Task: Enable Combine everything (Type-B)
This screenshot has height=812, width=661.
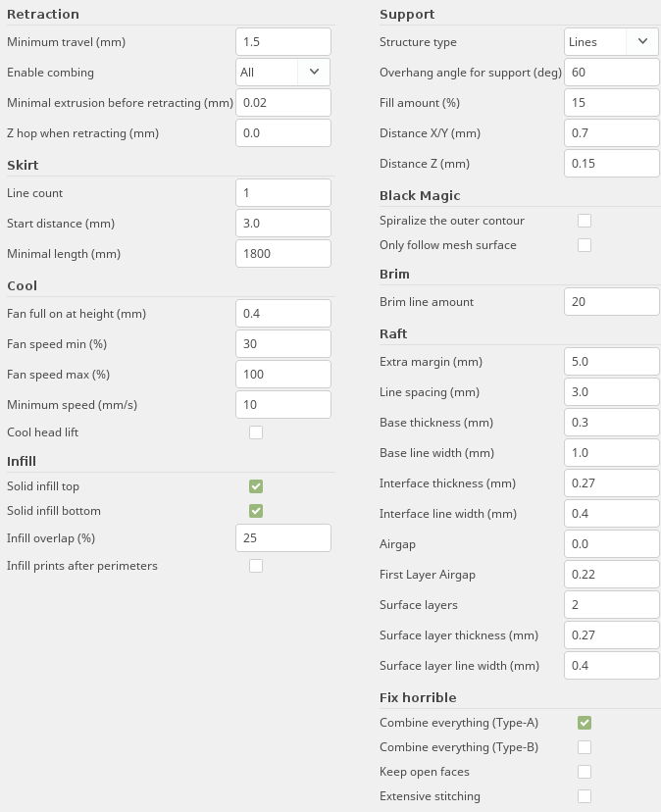Action: (585, 747)
